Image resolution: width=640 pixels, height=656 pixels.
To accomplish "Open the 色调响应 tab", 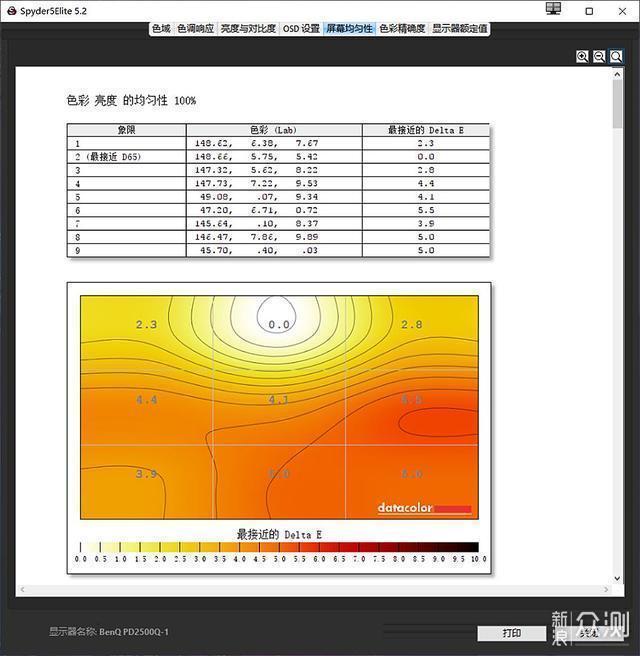I will point(195,28).
